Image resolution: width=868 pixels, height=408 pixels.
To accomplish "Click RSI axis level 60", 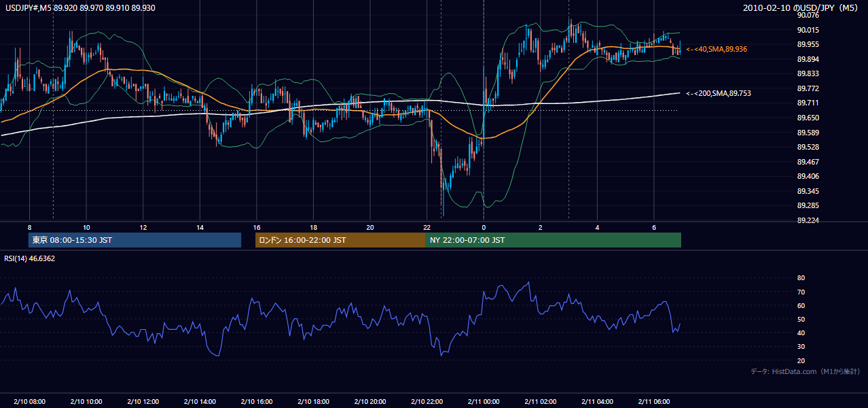I will 801,305.
